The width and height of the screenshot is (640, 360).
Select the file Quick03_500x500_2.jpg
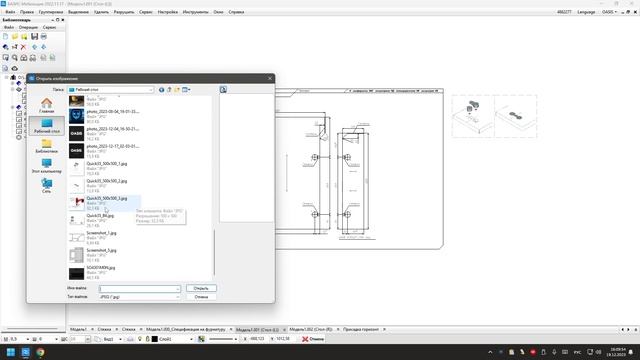click(104, 186)
